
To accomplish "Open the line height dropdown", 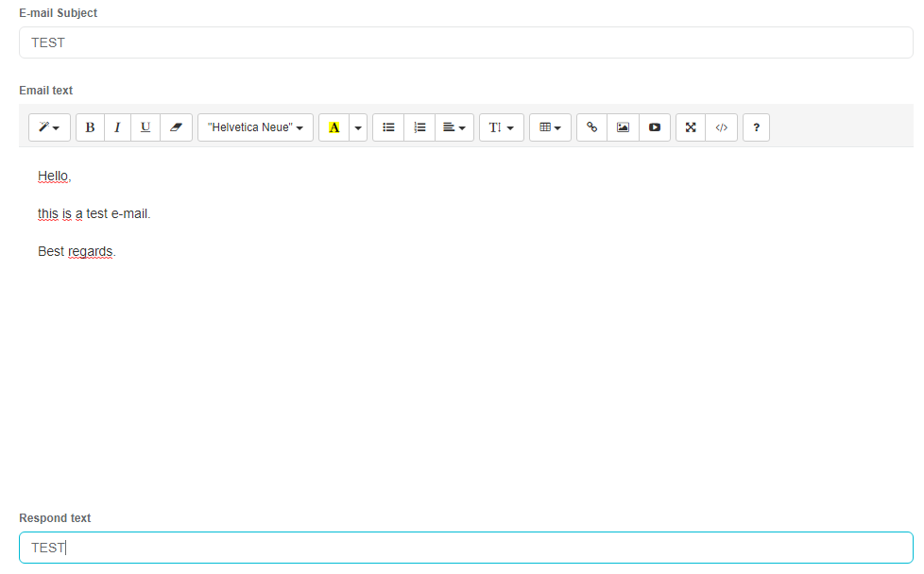I will (x=502, y=127).
